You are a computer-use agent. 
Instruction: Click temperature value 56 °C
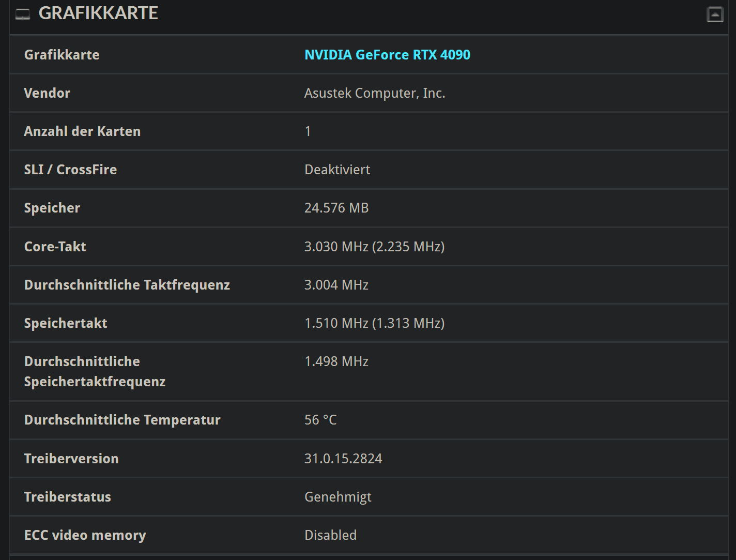[x=320, y=420]
